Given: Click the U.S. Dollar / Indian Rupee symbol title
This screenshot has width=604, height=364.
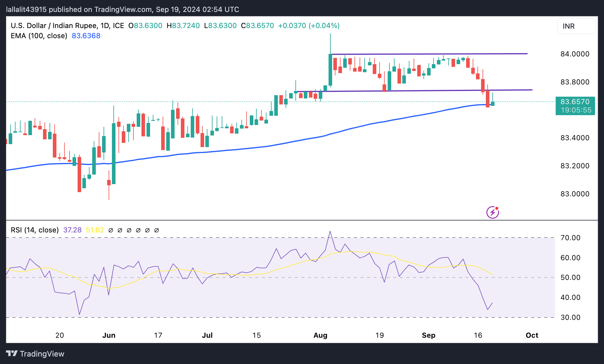Looking at the screenshot, I should click(54, 26).
